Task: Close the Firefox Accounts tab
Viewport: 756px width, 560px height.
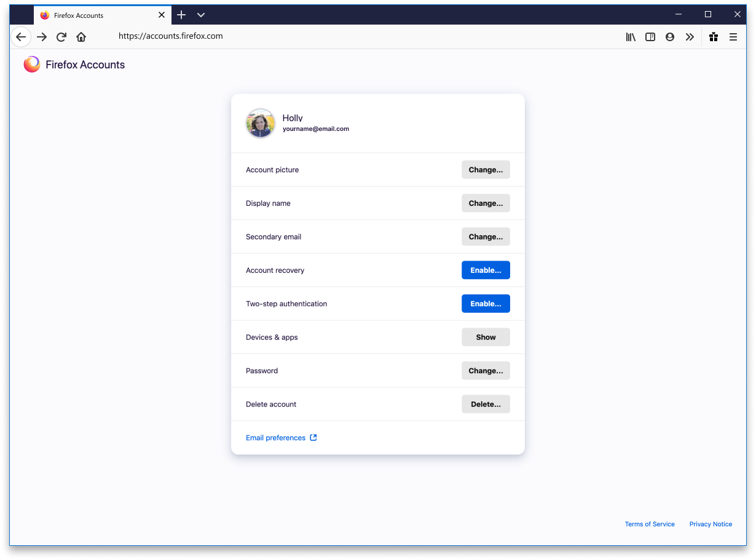Action: tap(162, 15)
